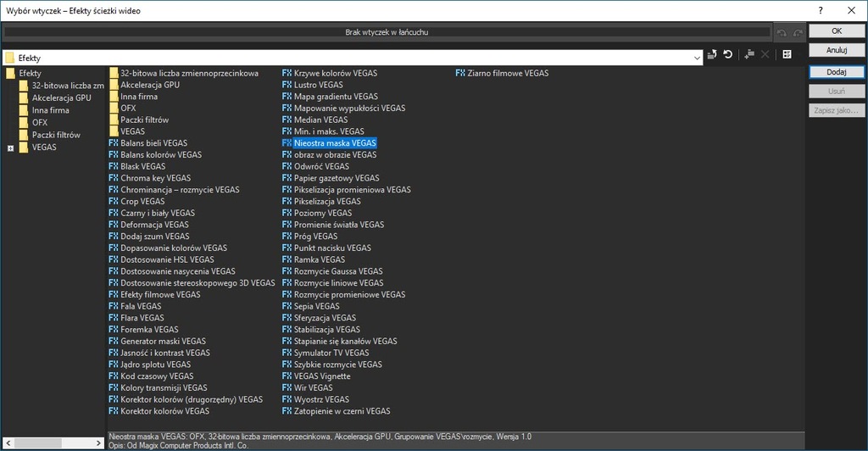Select the FX icon of Sepia VEGAS
Screen dimensions: 868x451
[287, 306]
